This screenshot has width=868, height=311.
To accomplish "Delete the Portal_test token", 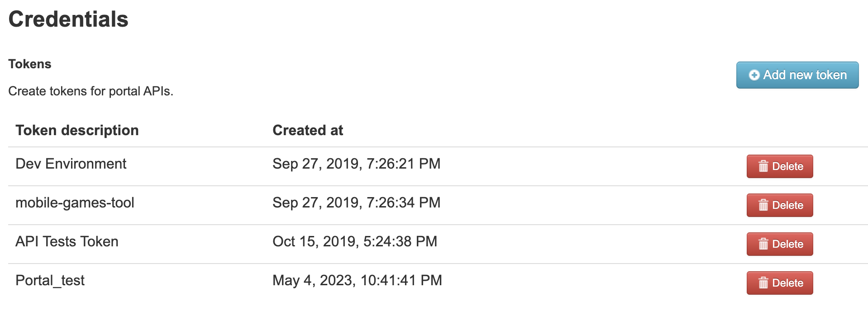I will tap(779, 283).
